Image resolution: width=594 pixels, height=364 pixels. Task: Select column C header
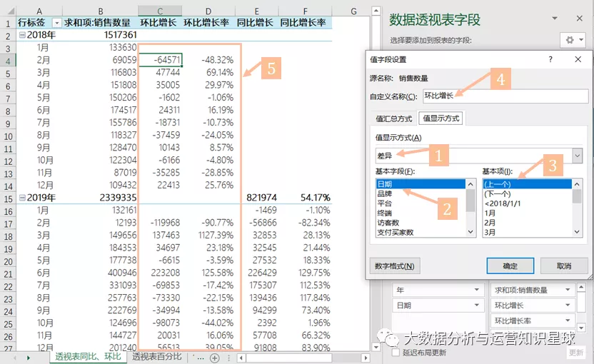pyautogui.click(x=160, y=11)
